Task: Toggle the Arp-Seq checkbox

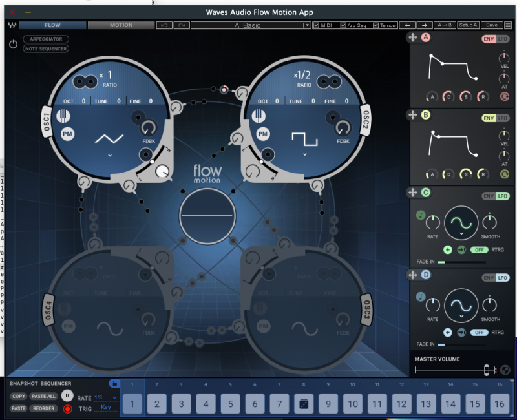Action: pyautogui.click(x=343, y=25)
